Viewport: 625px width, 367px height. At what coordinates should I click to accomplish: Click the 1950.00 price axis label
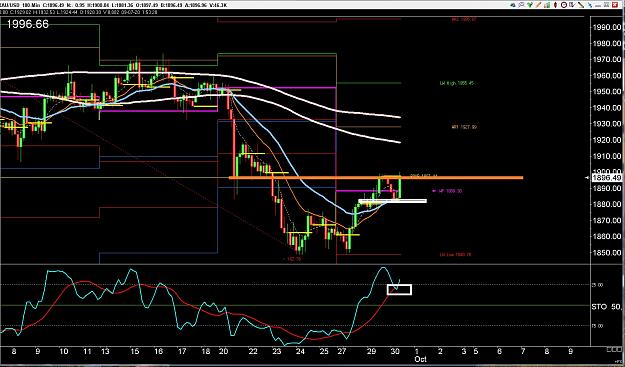point(606,92)
